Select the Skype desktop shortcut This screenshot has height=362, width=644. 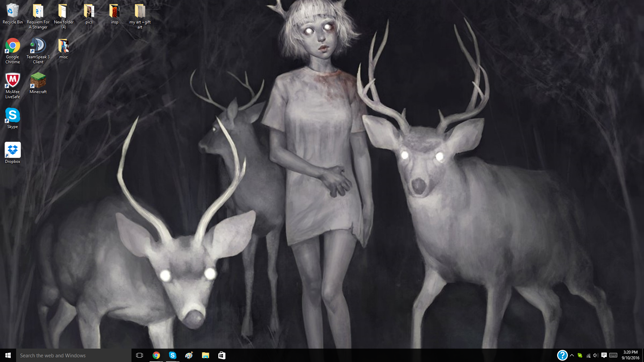click(x=13, y=118)
